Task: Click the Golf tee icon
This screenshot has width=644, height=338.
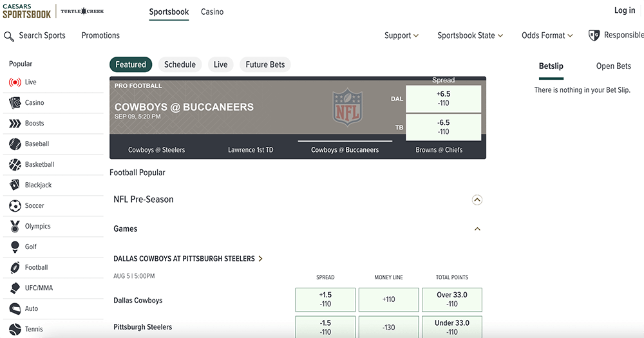Action: tap(15, 247)
